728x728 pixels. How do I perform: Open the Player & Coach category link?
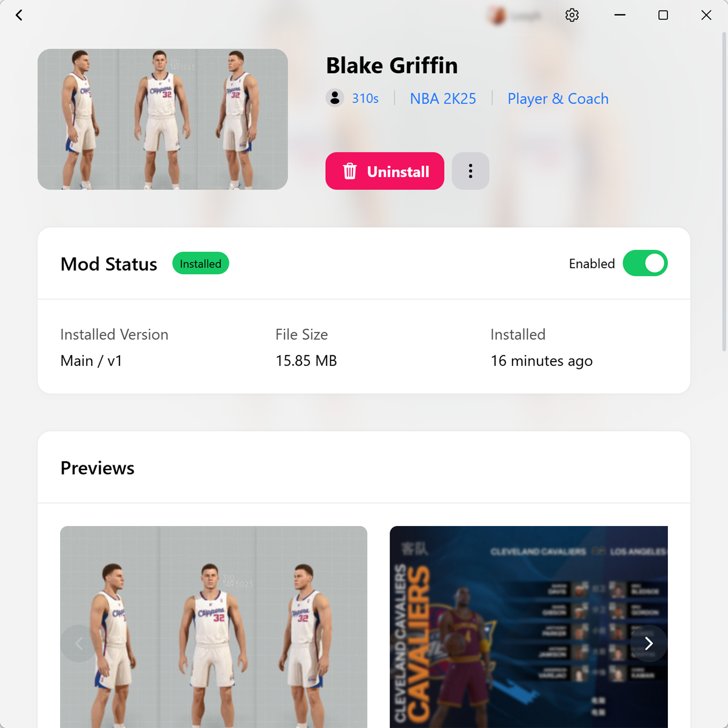pos(558,98)
